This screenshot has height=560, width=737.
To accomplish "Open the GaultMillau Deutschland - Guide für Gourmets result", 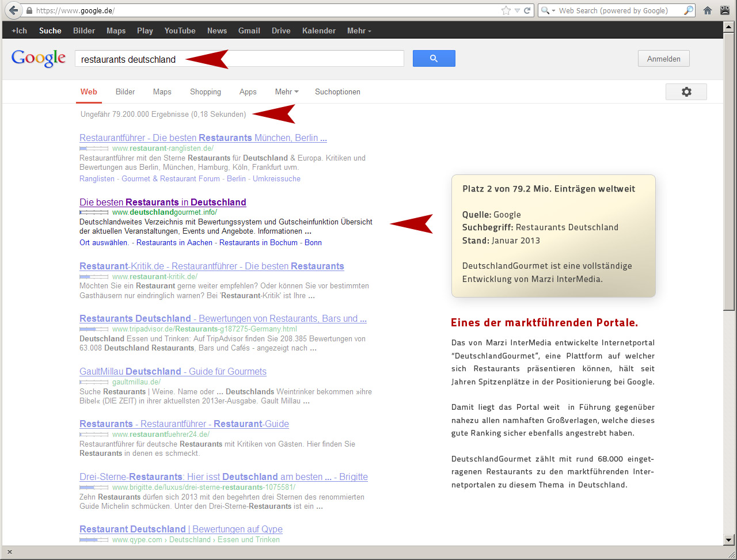I will (x=173, y=372).
